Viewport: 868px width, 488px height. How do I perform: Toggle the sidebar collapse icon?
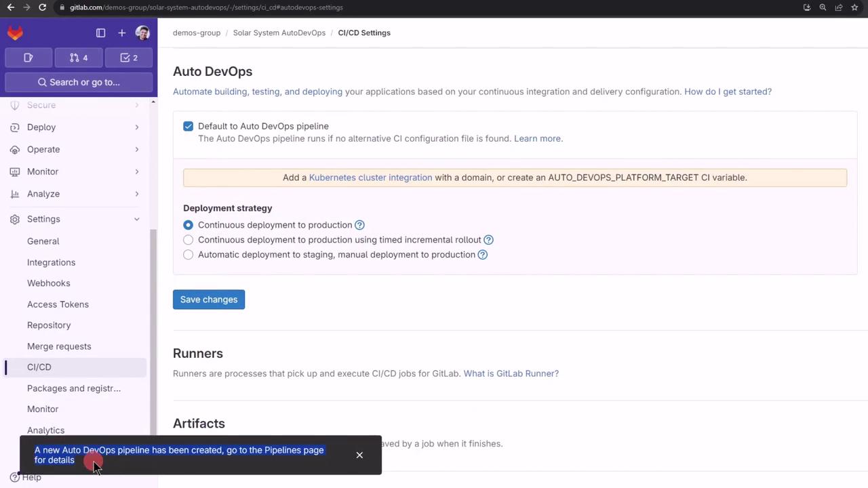point(100,33)
